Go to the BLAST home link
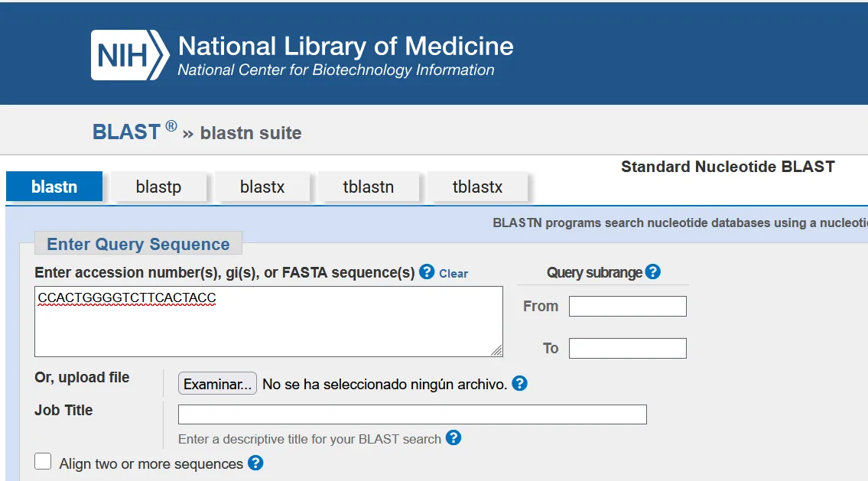868x481 pixels. coord(126,132)
